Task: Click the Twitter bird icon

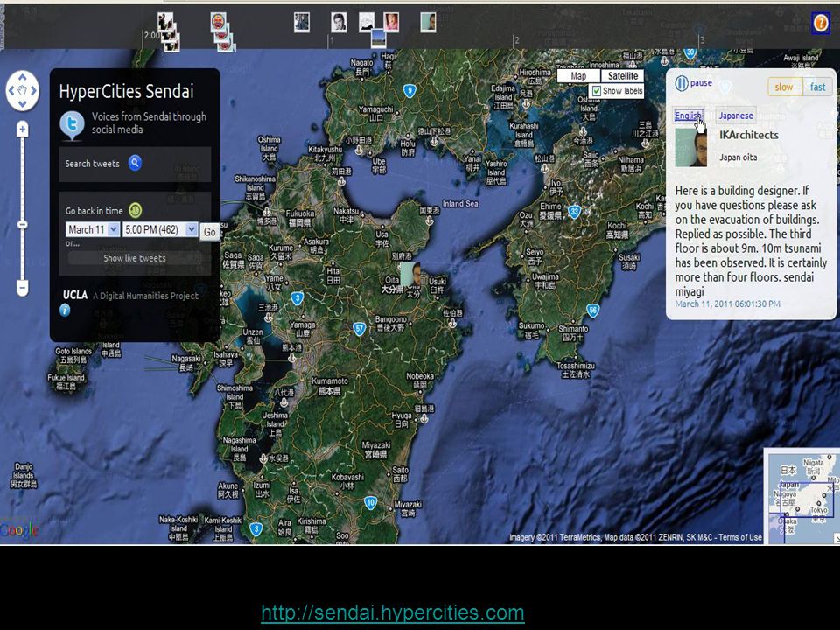Action: pos(72,124)
